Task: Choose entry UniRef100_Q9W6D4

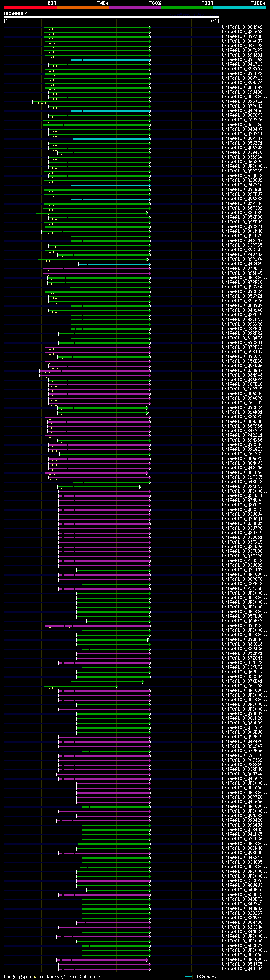Action: tap(242, 640)
